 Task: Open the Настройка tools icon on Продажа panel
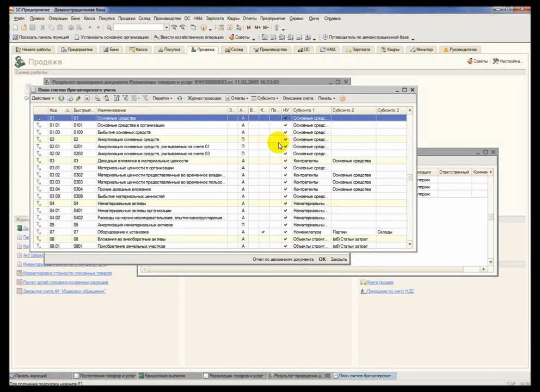507,62
